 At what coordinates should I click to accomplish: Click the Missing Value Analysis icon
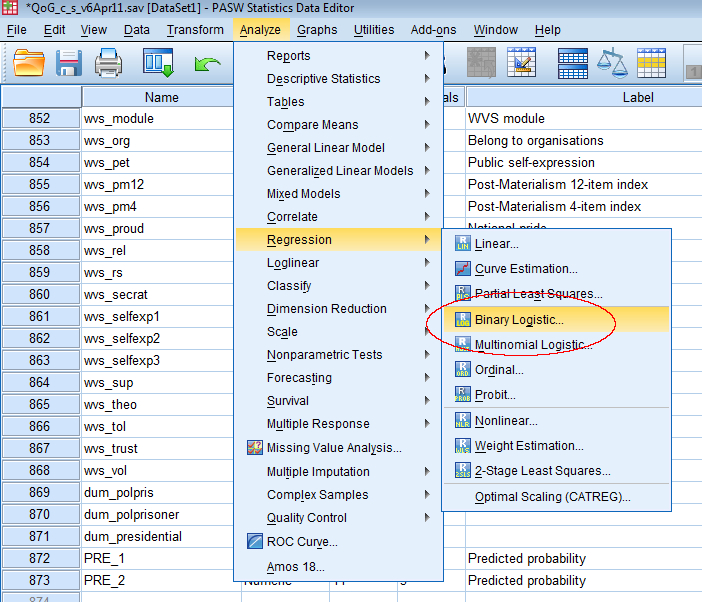tap(254, 448)
